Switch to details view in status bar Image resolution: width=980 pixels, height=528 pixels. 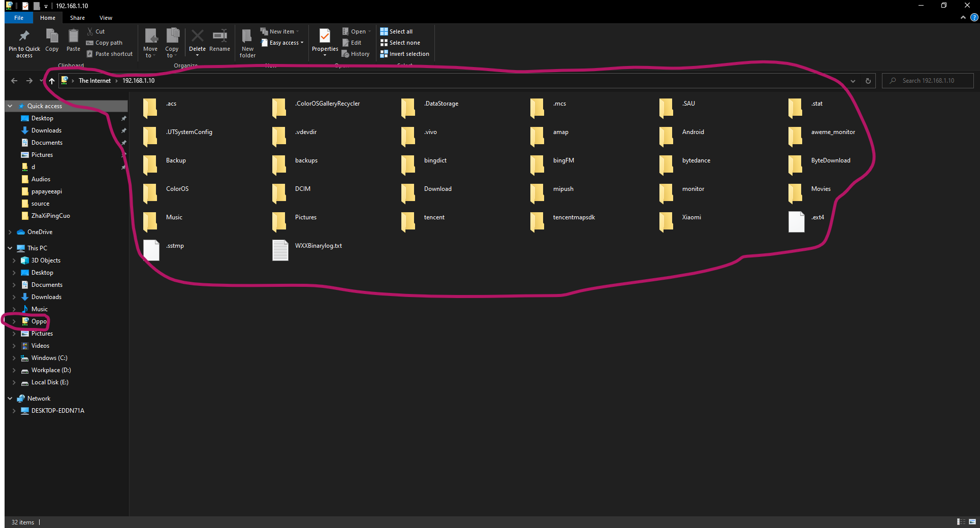tap(961, 522)
